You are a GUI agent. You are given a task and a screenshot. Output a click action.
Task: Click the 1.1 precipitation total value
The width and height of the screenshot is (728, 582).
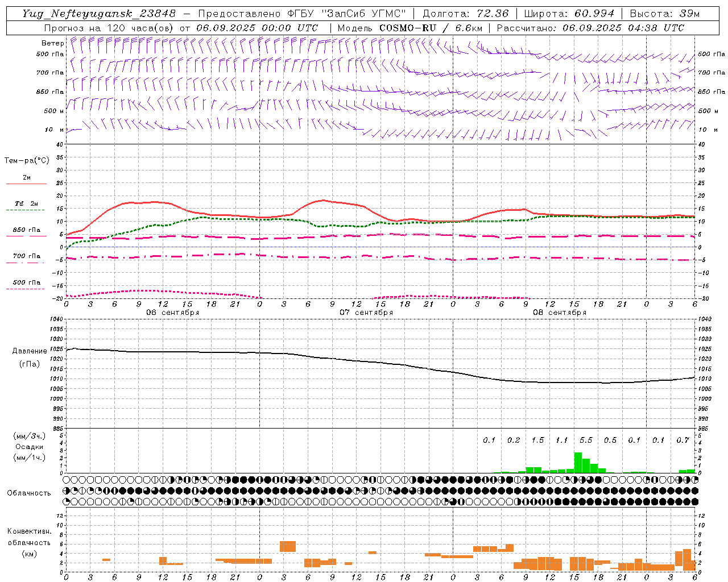click(x=562, y=440)
